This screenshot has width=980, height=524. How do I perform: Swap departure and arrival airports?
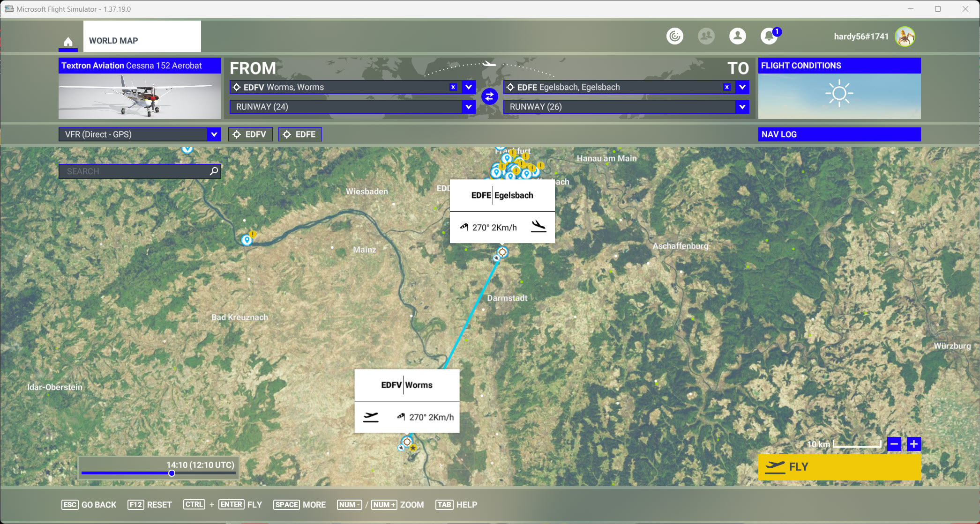[489, 96]
